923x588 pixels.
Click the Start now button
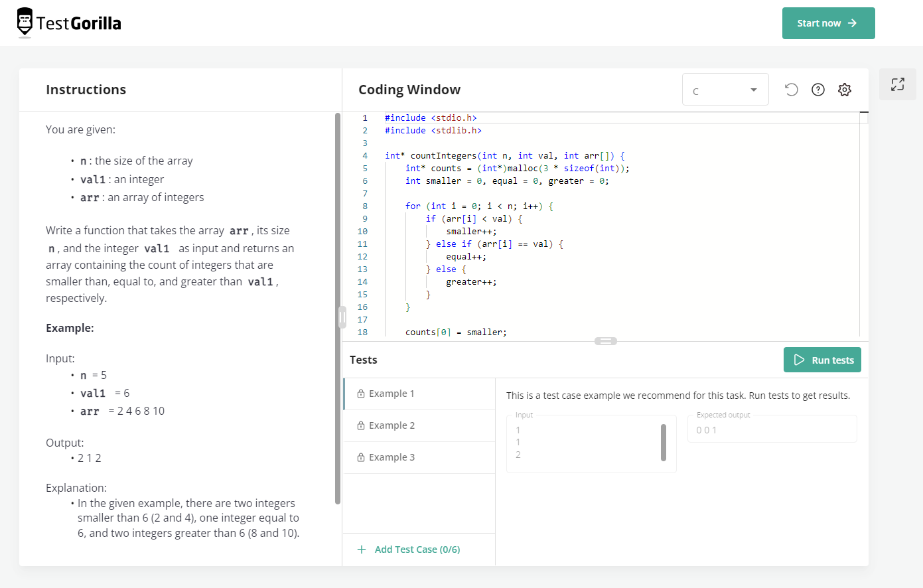pos(828,23)
